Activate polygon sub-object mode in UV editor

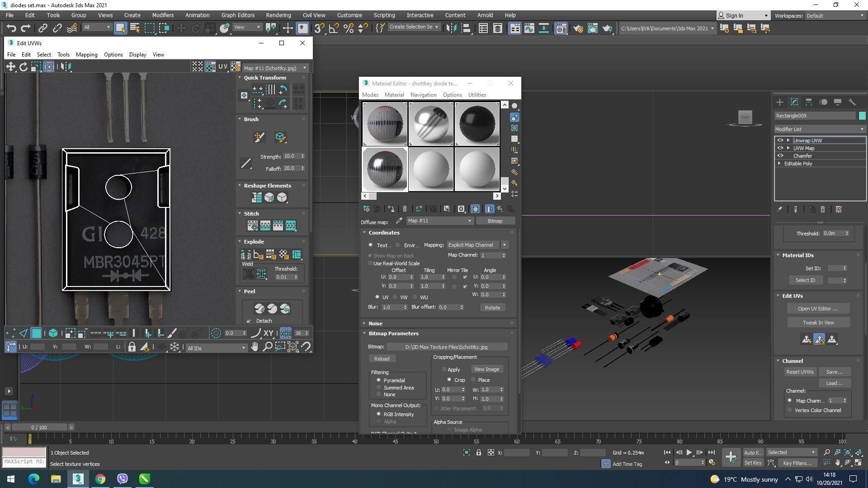[x=36, y=333]
